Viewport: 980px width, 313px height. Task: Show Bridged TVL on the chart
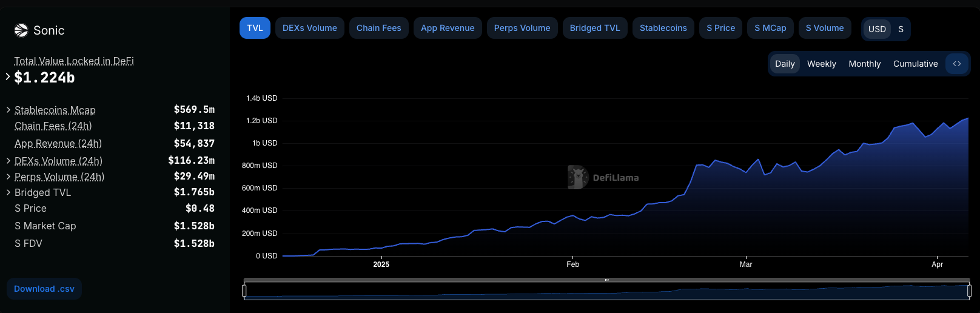[x=595, y=28]
